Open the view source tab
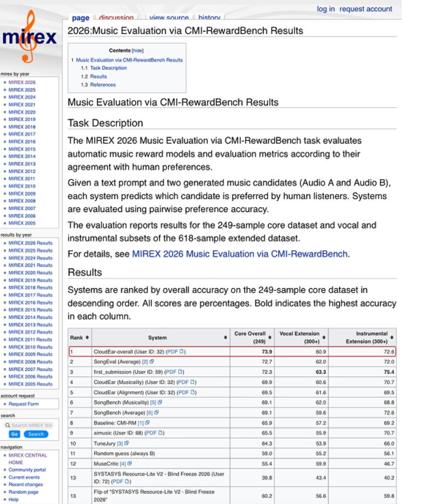The image size is (429, 504). (169, 18)
